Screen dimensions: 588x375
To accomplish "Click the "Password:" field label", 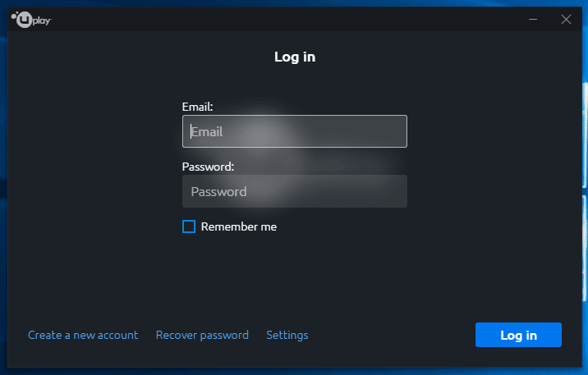I will tap(208, 167).
